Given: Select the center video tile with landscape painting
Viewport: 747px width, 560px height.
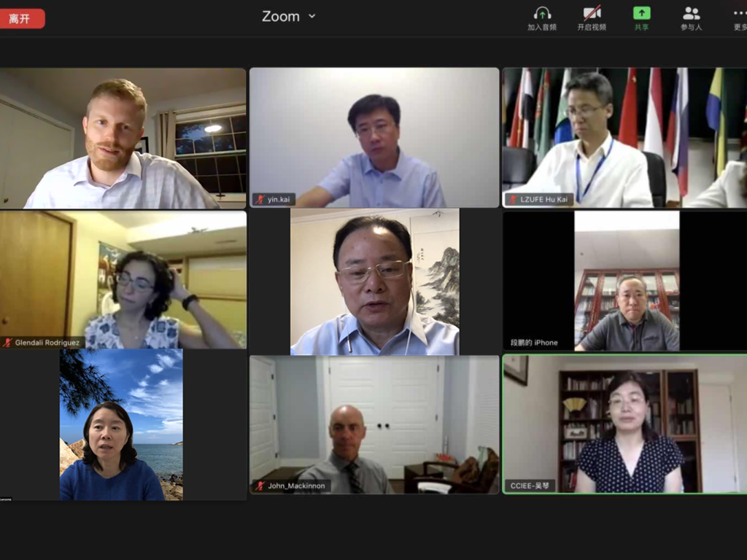Looking at the screenshot, I should coord(374,282).
